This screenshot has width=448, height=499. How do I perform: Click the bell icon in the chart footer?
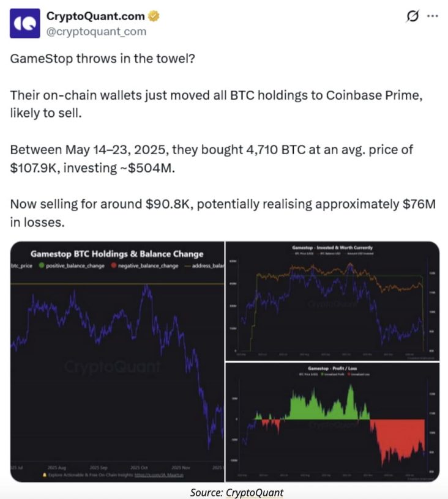[44, 474]
